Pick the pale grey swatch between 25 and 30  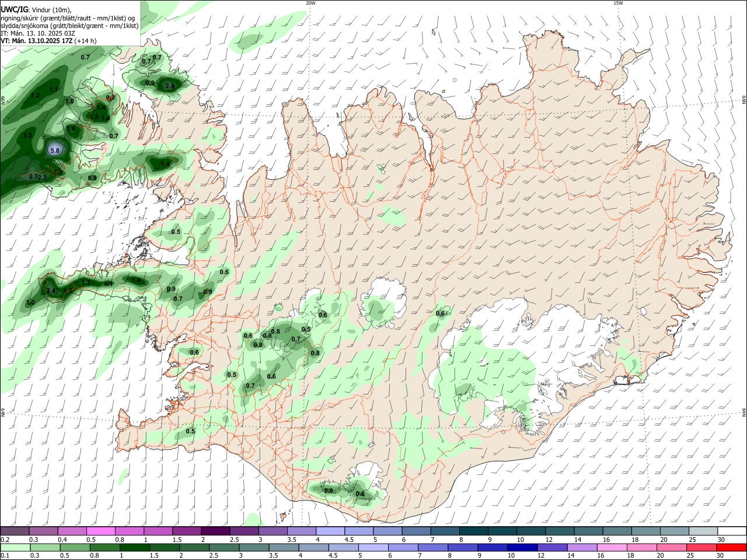tap(703, 531)
